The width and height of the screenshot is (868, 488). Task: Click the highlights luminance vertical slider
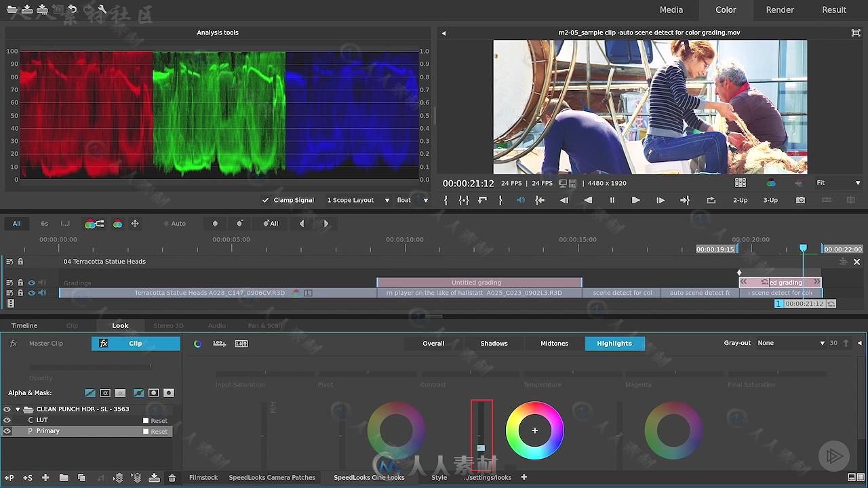[x=481, y=434]
